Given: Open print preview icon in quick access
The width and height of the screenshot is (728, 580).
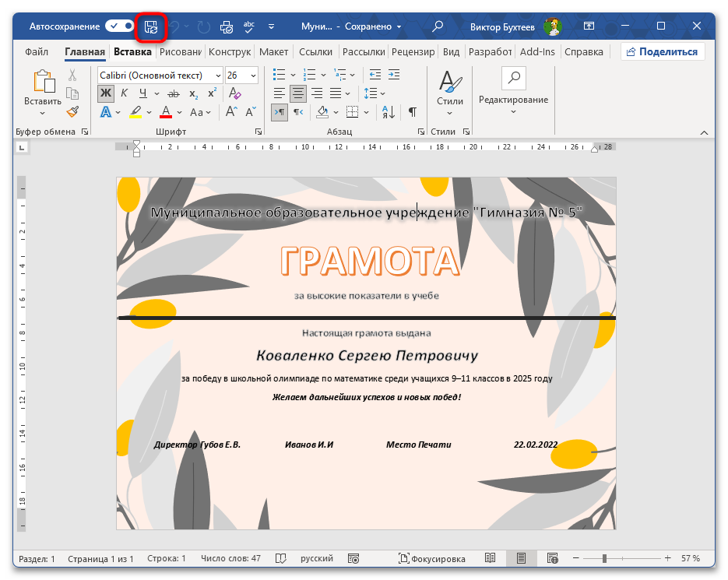Looking at the screenshot, I should point(227,27).
